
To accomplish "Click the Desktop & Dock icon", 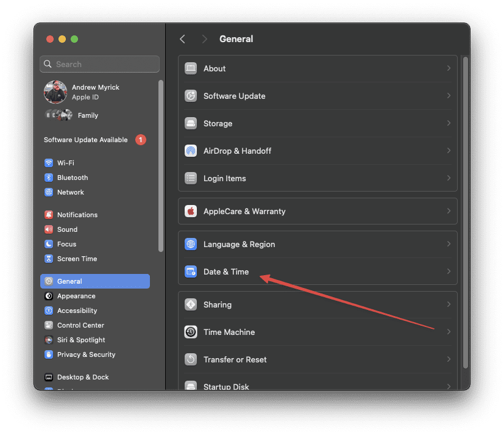I will [49, 377].
